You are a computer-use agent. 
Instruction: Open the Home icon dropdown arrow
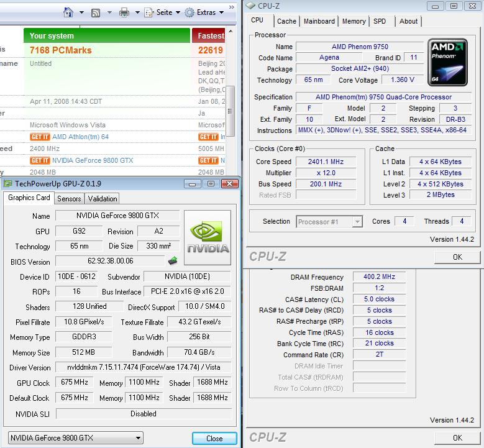point(81,12)
